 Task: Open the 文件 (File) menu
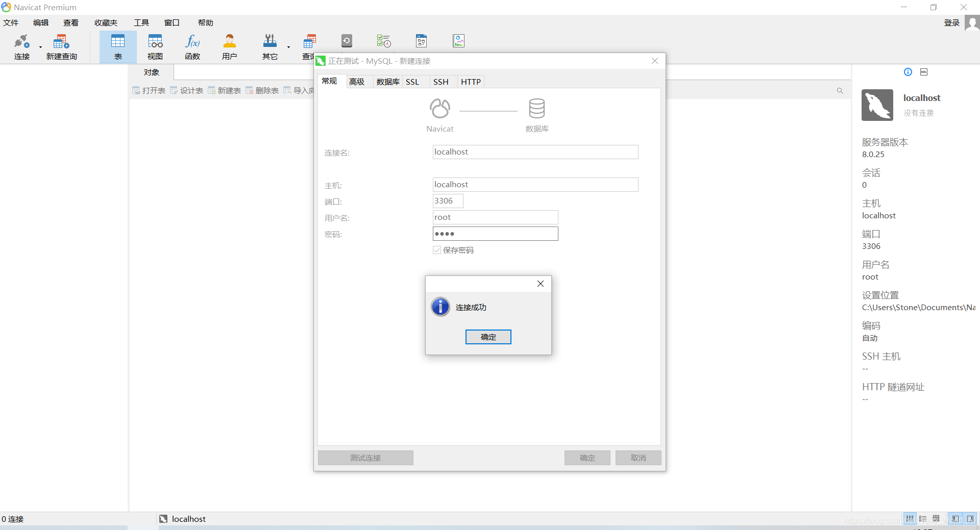click(x=11, y=22)
